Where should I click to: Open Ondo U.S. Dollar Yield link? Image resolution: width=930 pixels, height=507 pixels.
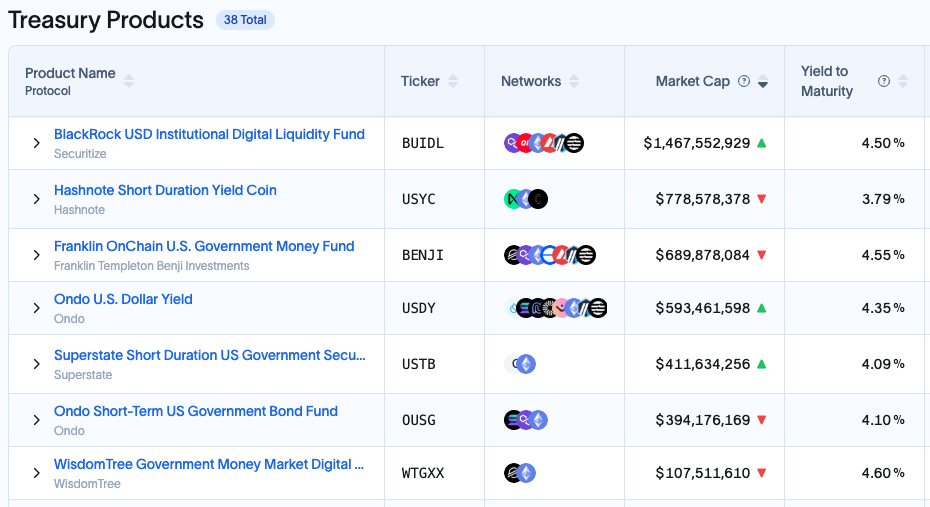point(123,299)
